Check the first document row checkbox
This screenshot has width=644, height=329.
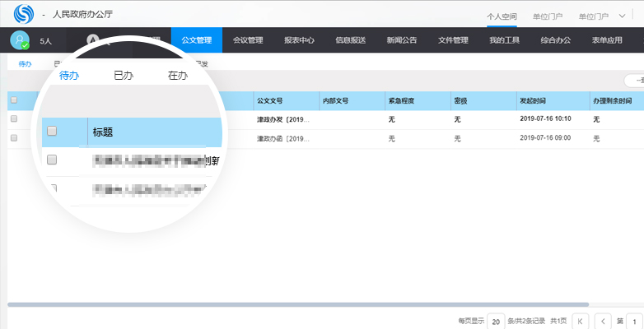(13, 119)
